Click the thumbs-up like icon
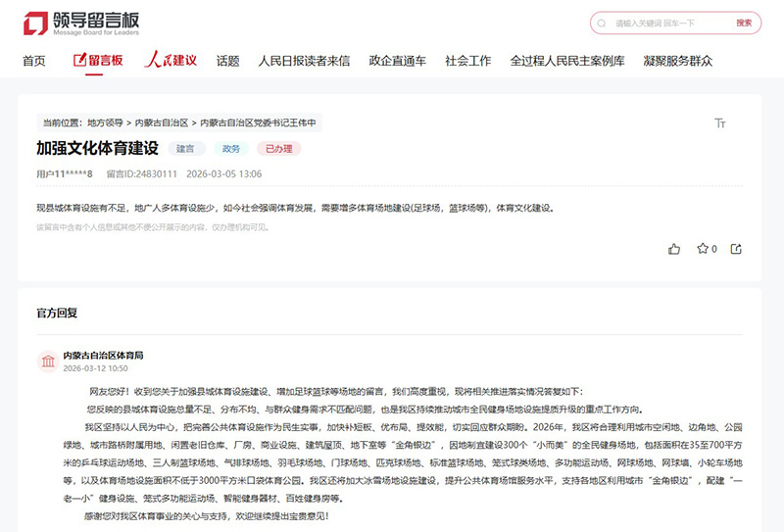784x532 pixels. 674,249
